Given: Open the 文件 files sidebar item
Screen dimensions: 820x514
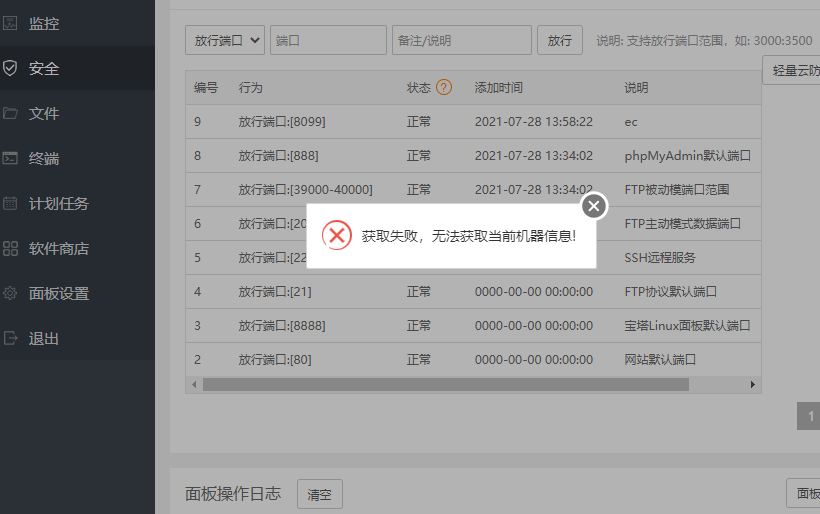Looking at the screenshot, I should coord(77,113).
